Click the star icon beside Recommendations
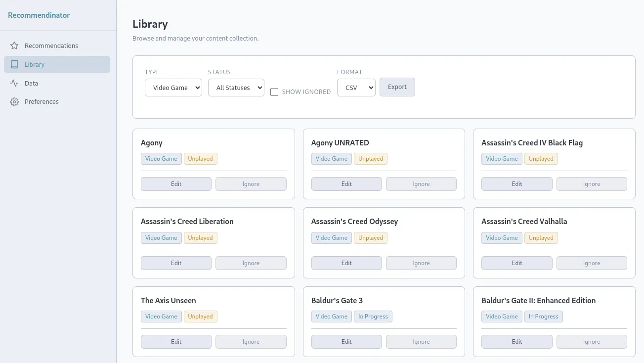The width and height of the screenshot is (644, 363). (x=14, y=45)
